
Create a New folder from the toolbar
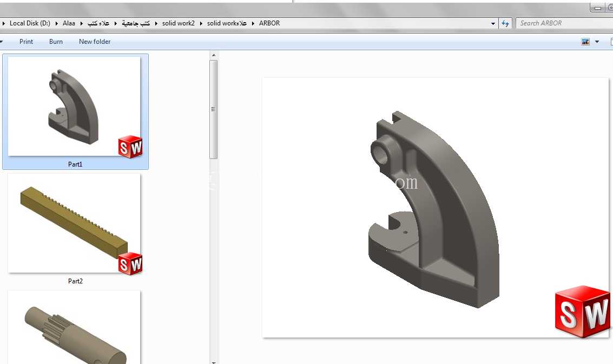(95, 42)
